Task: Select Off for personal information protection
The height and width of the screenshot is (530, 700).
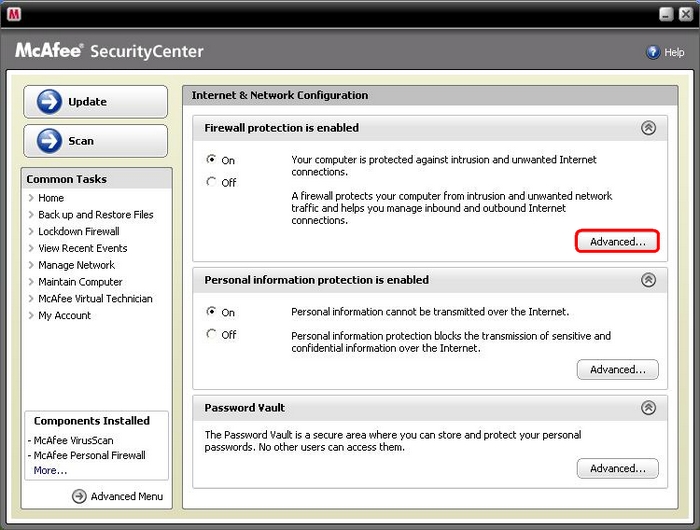Action: pos(211,334)
